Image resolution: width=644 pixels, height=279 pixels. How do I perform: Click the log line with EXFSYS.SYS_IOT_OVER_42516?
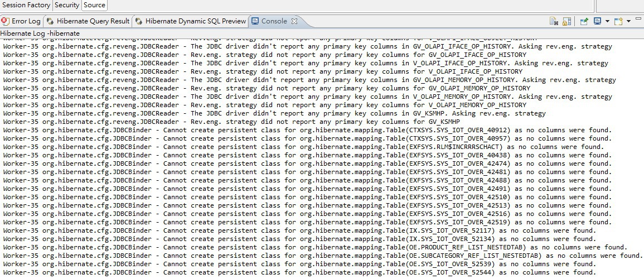[307, 214]
